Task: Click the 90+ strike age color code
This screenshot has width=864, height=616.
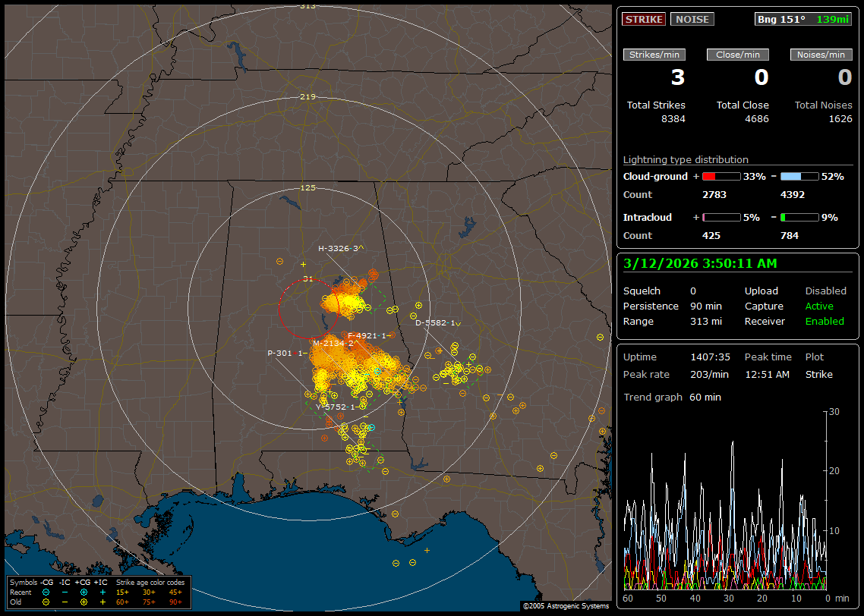Action: [175, 602]
